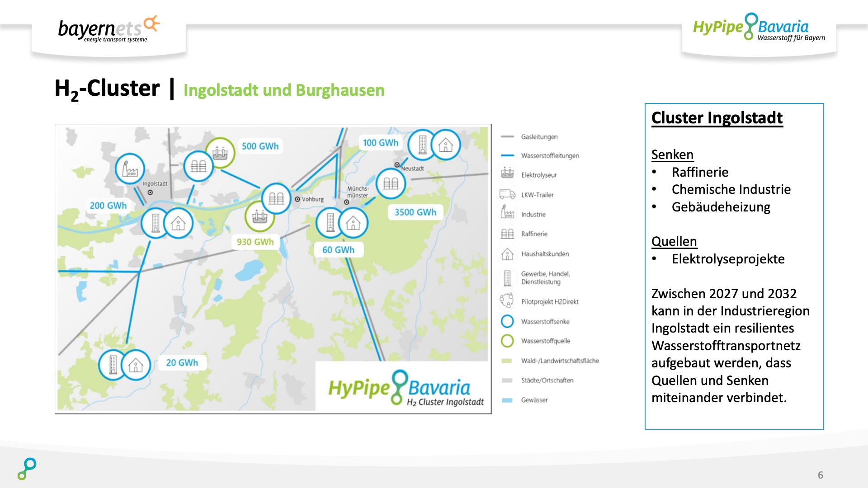
Task: Click the 20 GWh map label
Action: coord(182,363)
